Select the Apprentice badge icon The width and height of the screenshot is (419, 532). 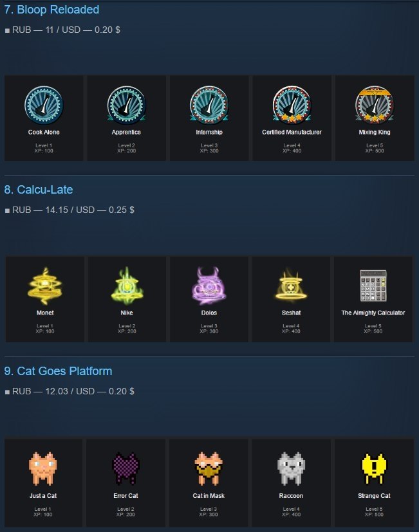(126, 105)
